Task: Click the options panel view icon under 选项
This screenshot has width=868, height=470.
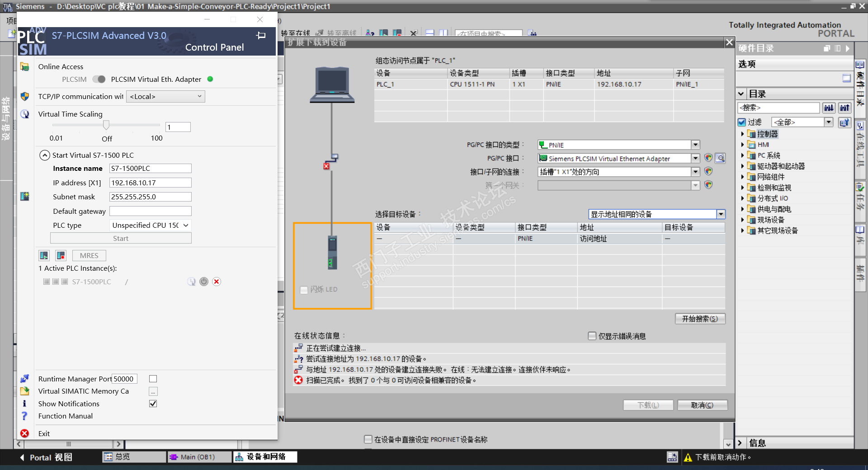Action: [847, 78]
